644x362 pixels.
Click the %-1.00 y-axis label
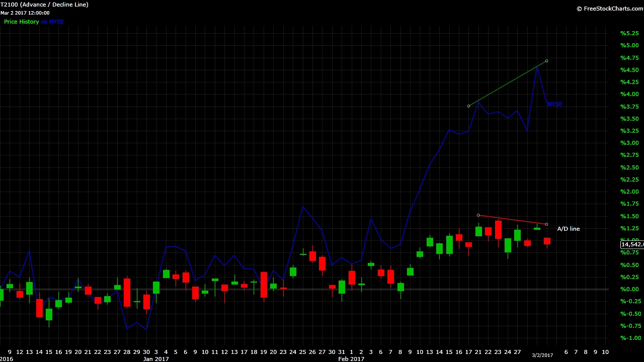[x=629, y=338]
